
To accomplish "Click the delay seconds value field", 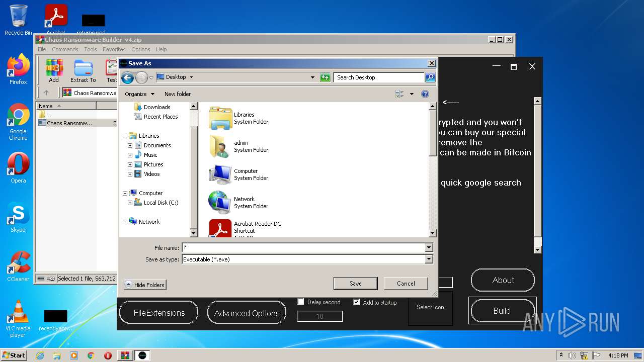I will 320,316.
